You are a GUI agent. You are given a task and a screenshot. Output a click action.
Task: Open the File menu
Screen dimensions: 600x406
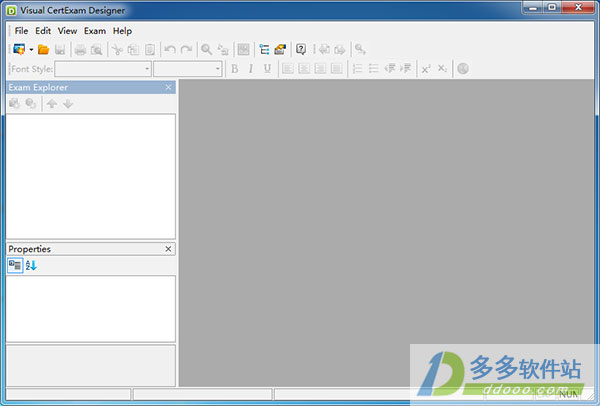21,31
